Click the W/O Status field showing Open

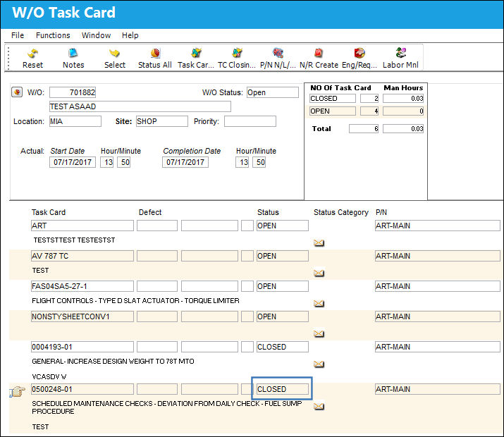[273, 92]
